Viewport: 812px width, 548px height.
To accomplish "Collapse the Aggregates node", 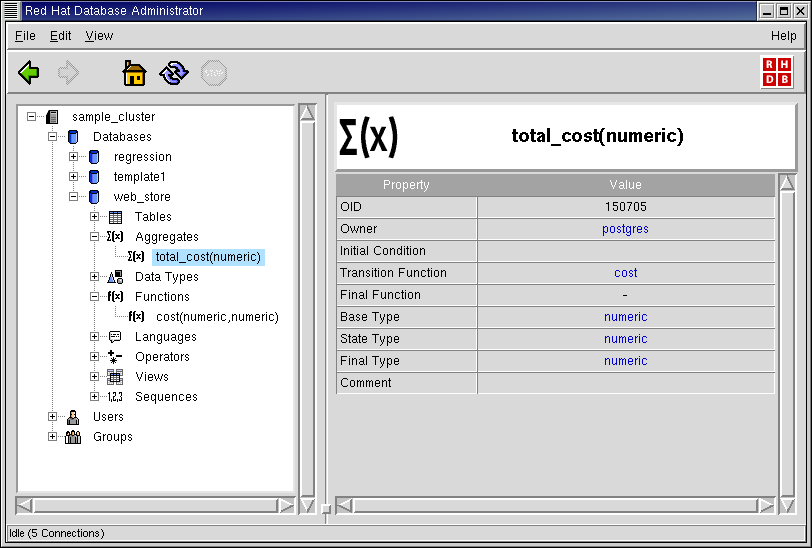I will pos(94,237).
